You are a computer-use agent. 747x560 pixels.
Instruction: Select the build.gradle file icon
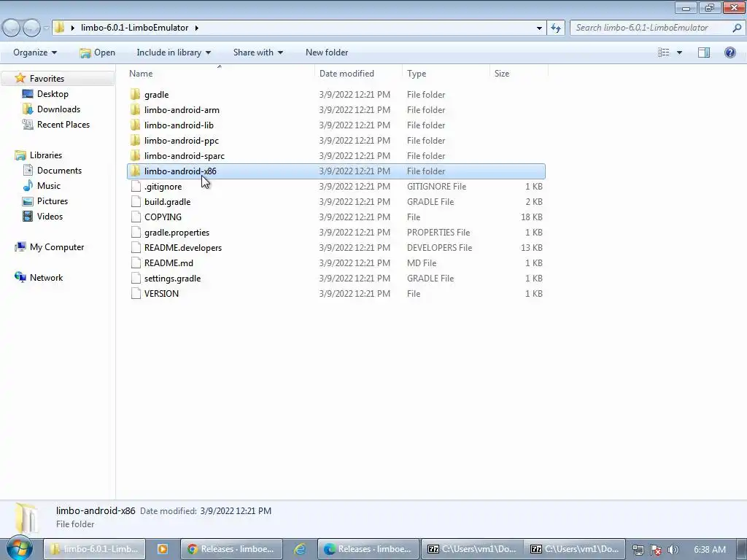[x=136, y=201]
